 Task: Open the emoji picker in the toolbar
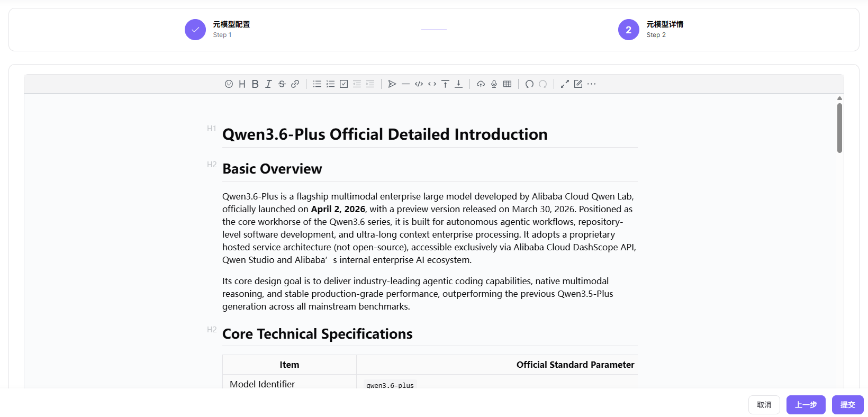(229, 84)
